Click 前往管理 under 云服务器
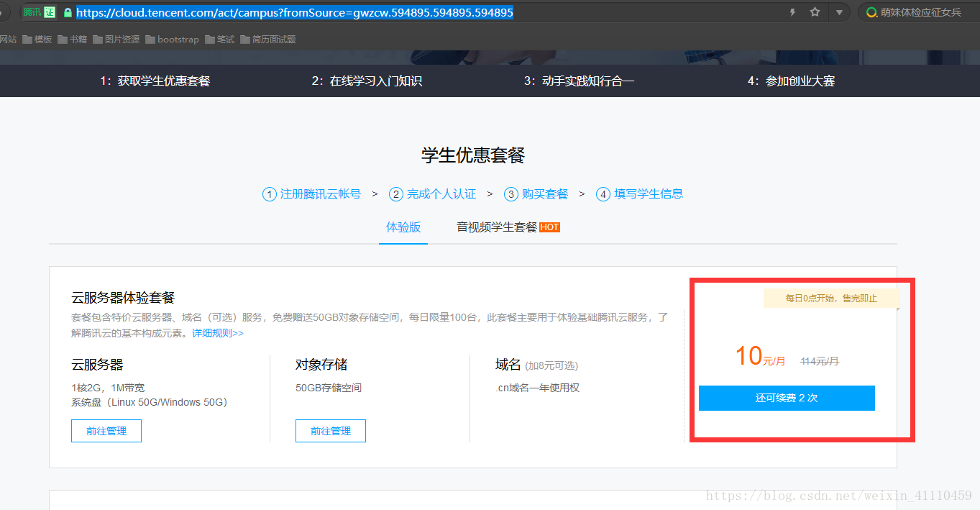Viewport: 980px width, 510px height. (x=106, y=431)
